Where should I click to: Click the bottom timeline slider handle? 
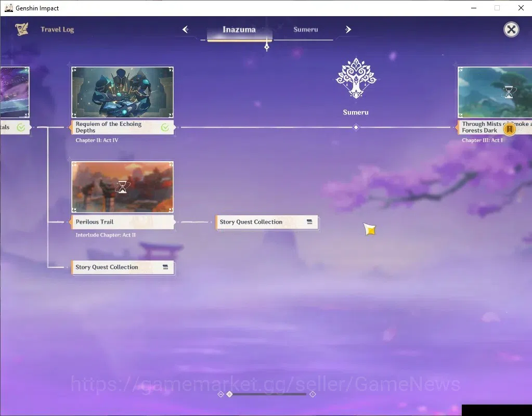(x=230, y=394)
